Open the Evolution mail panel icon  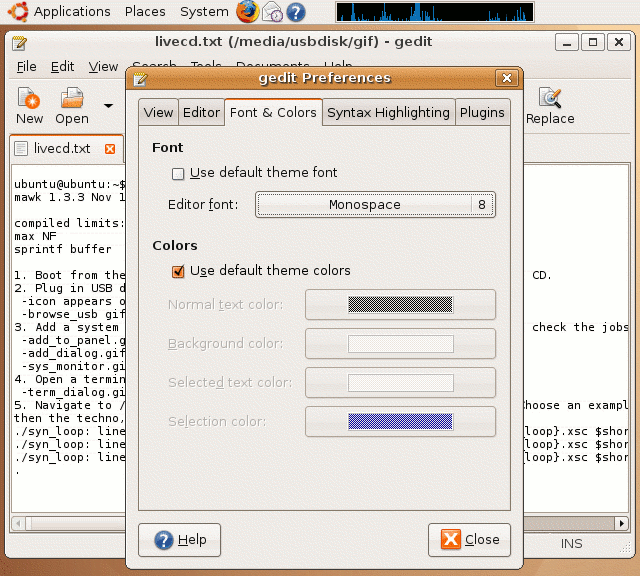tap(272, 11)
